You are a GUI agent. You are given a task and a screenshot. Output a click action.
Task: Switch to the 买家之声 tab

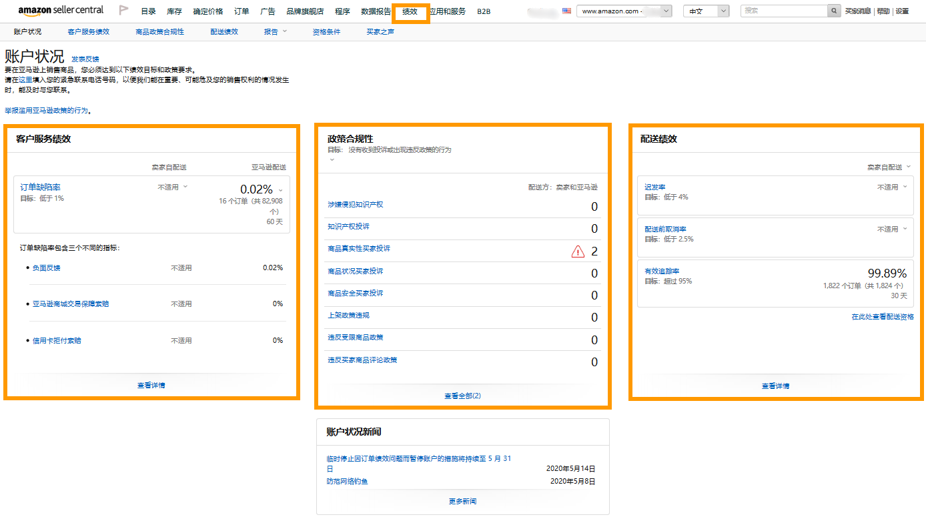pos(380,32)
